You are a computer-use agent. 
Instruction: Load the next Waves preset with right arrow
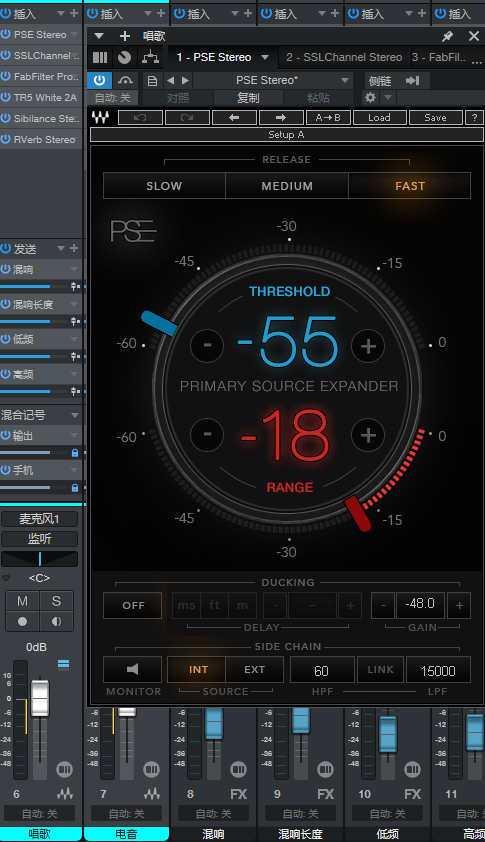pyautogui.click(x=281, y=118)
